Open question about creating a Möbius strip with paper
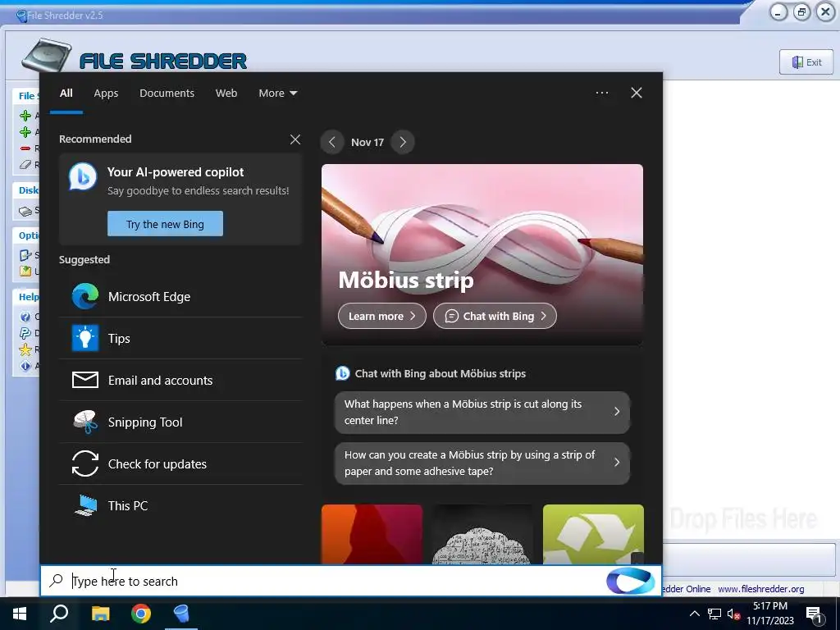 (482, 463)
